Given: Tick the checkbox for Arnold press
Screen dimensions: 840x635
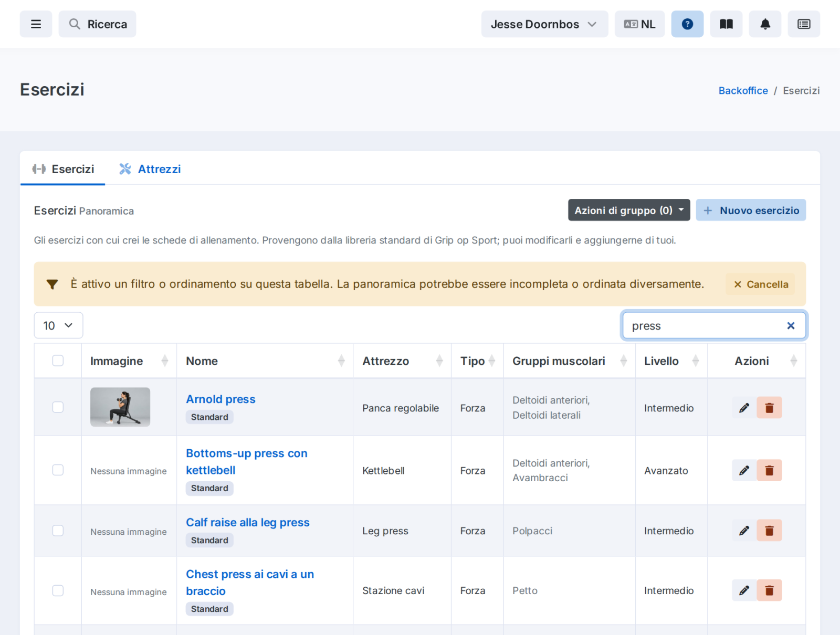Looking at the screenshot, I should [58, 407].
